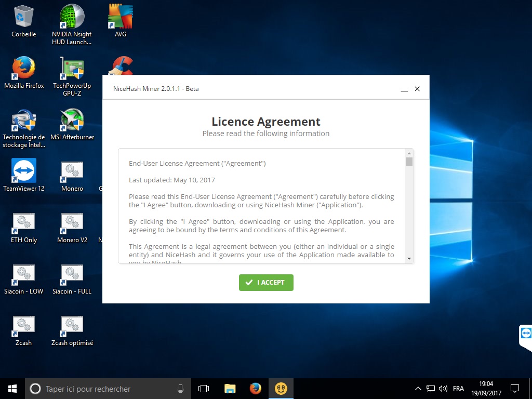Click the NiceHash Miner taskbar icon
532x399 pixels.
click(x=281, y=389)
